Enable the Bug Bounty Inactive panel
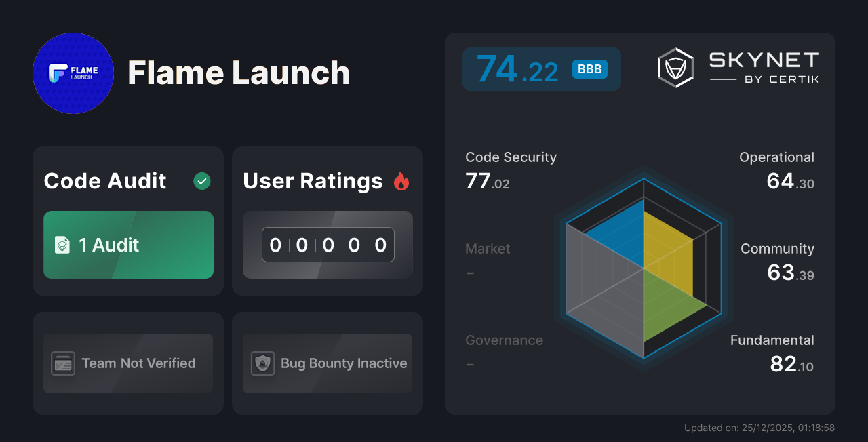 click(327, 363)
